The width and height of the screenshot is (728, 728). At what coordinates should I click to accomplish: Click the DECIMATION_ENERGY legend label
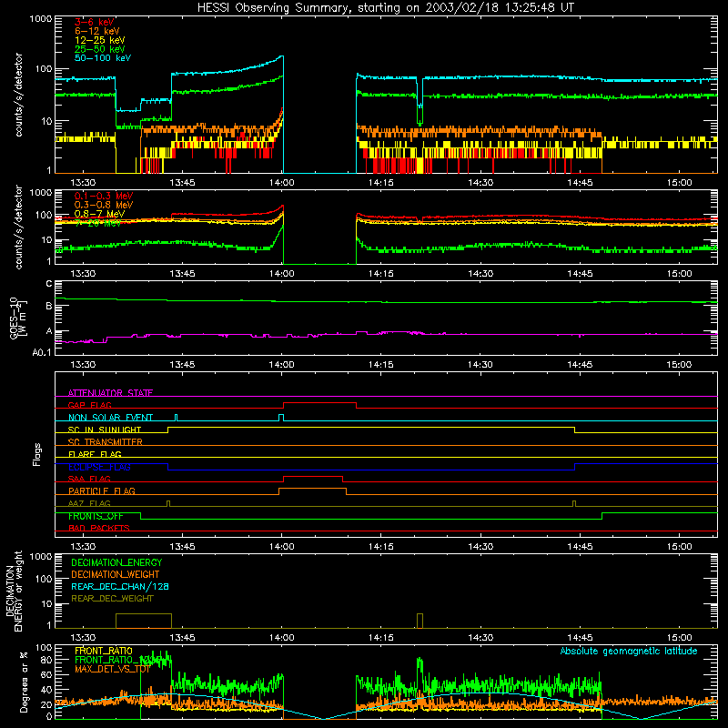116,562
